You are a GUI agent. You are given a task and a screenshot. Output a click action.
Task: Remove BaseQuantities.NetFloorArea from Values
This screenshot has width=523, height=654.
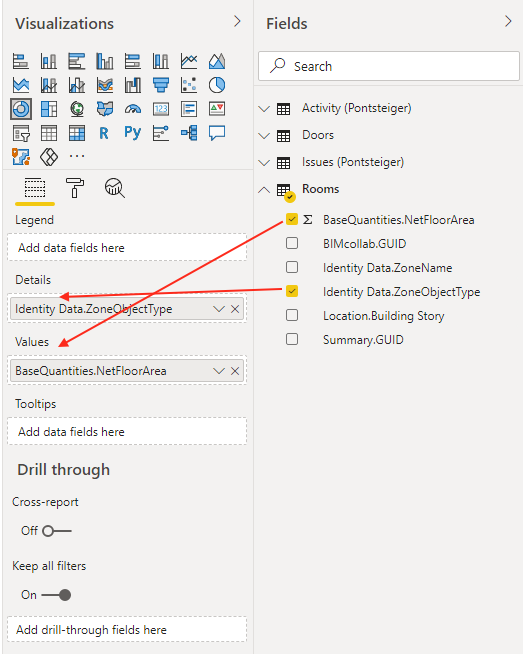coord(235,371)
